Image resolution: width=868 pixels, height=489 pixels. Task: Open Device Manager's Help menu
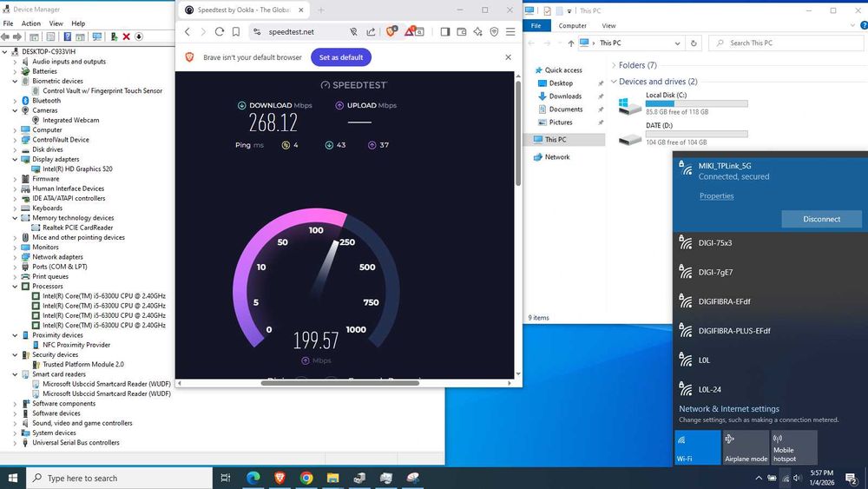78,23
